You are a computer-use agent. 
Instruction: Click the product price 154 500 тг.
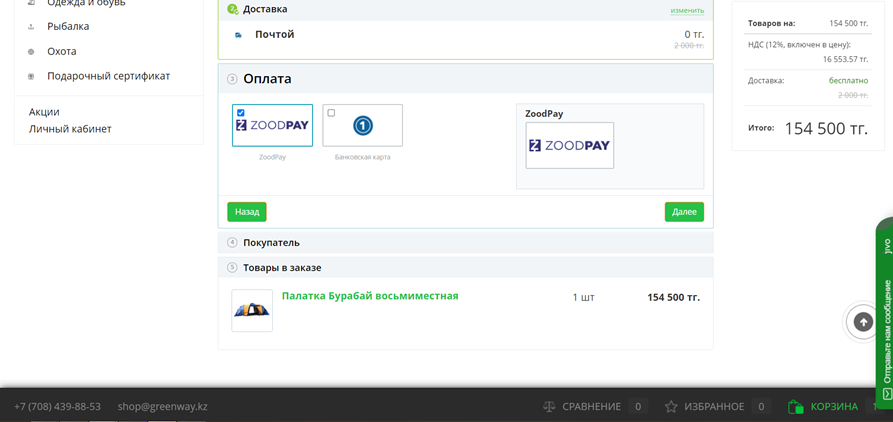[674, 297]
